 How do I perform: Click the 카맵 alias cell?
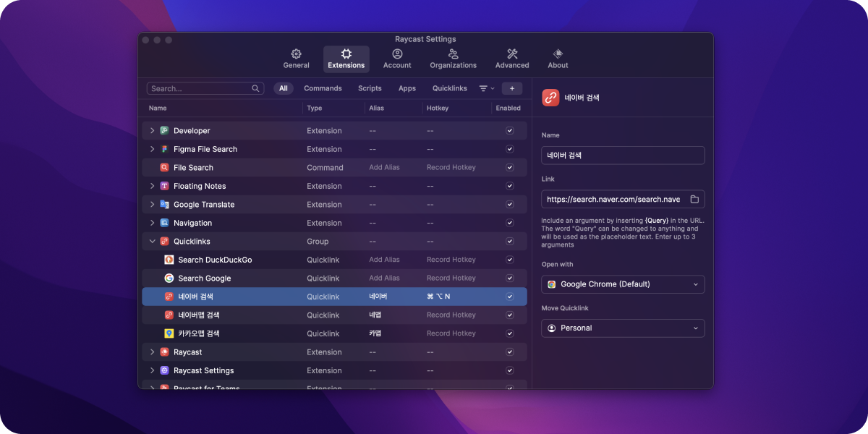375,333
